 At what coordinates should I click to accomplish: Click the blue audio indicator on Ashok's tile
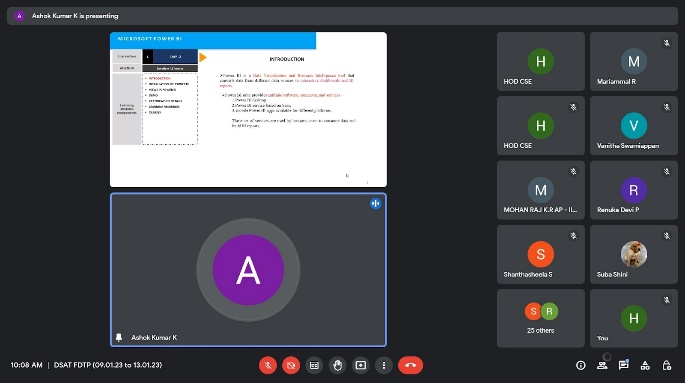click(375, 204)
